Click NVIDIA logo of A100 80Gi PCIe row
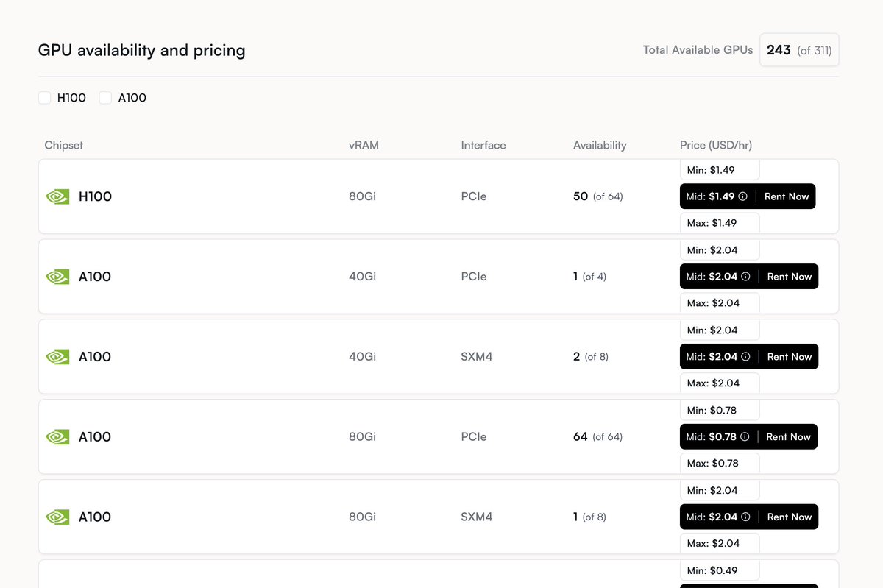883x588 pixels. click(x=57, y=437)
